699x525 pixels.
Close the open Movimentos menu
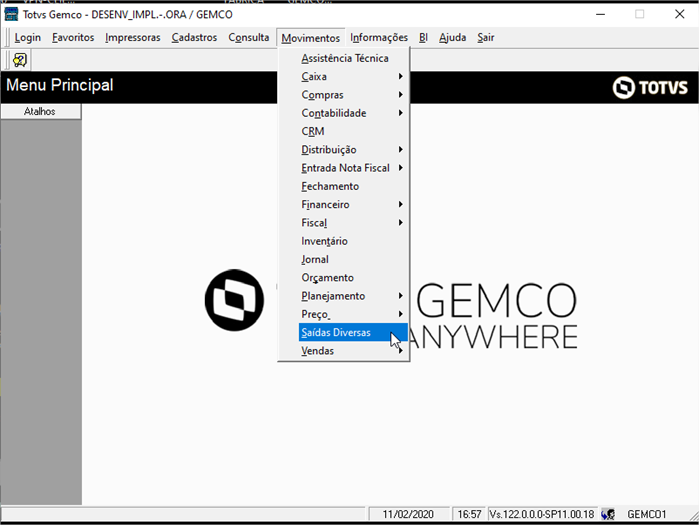(x=311, y=38)
